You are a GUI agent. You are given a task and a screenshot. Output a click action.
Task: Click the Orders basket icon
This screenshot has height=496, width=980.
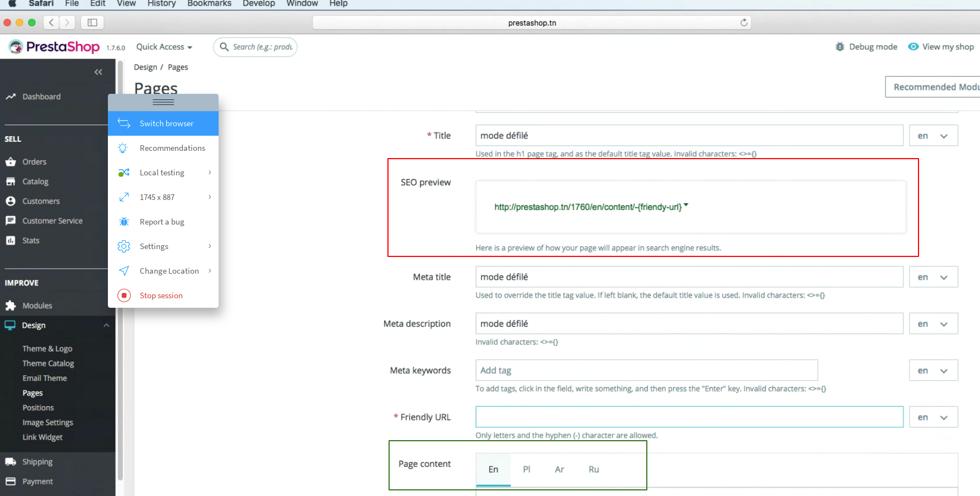10,162
